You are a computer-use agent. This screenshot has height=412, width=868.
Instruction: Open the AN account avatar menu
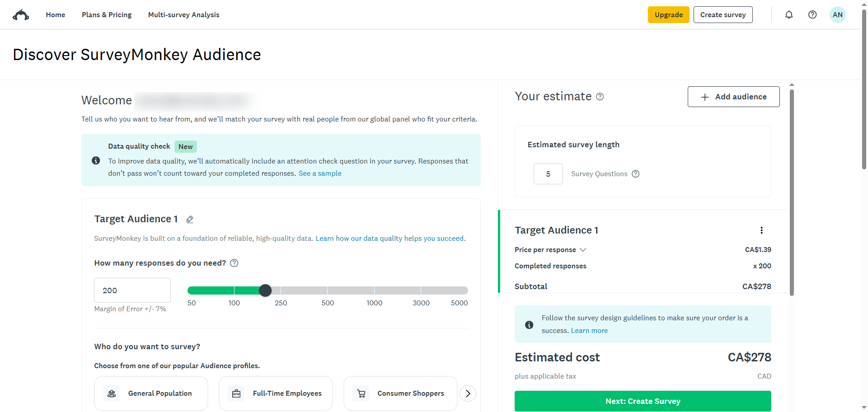(x=838, y=15)
